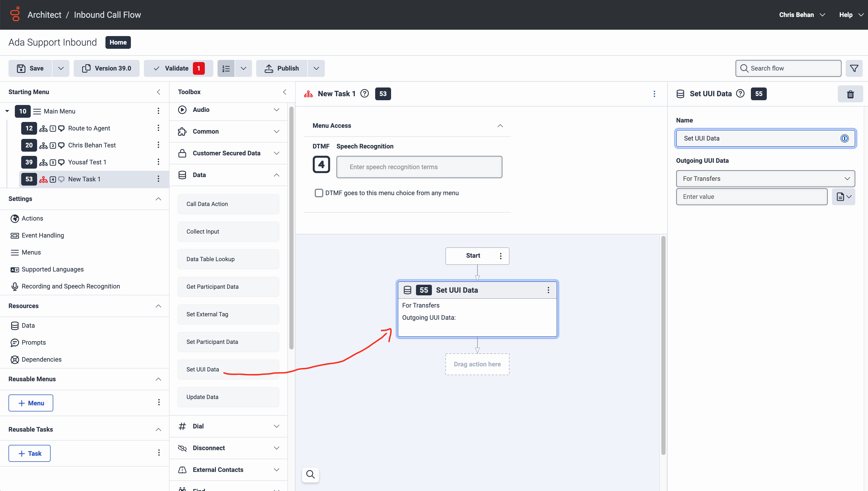Open the For Transfers dropdown
Viewport: 868px width, 491px height.
pyautogui.click(x=765, y=179)
